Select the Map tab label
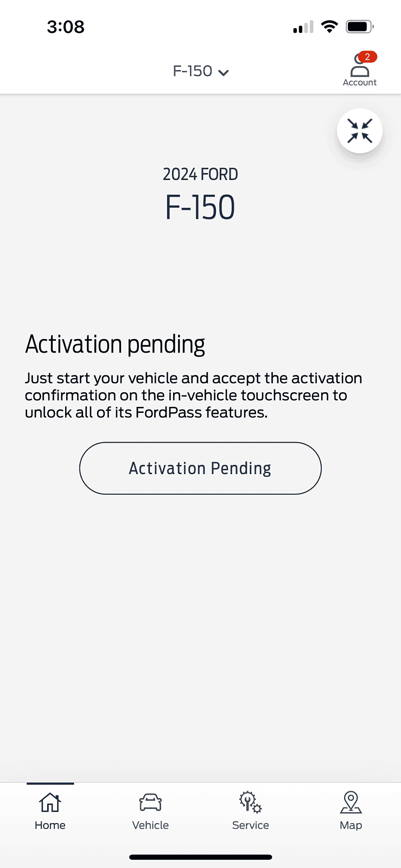401x868 pixels. (x=351, y=825)
